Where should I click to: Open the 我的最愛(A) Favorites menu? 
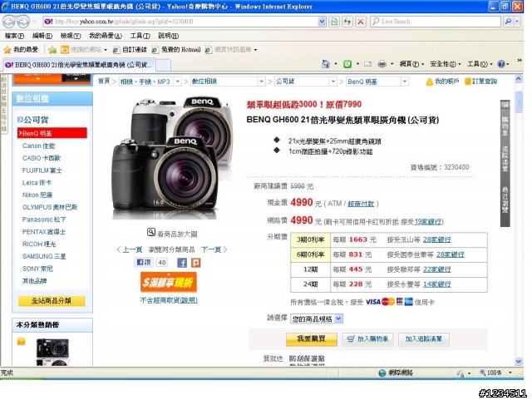point(106,36)
